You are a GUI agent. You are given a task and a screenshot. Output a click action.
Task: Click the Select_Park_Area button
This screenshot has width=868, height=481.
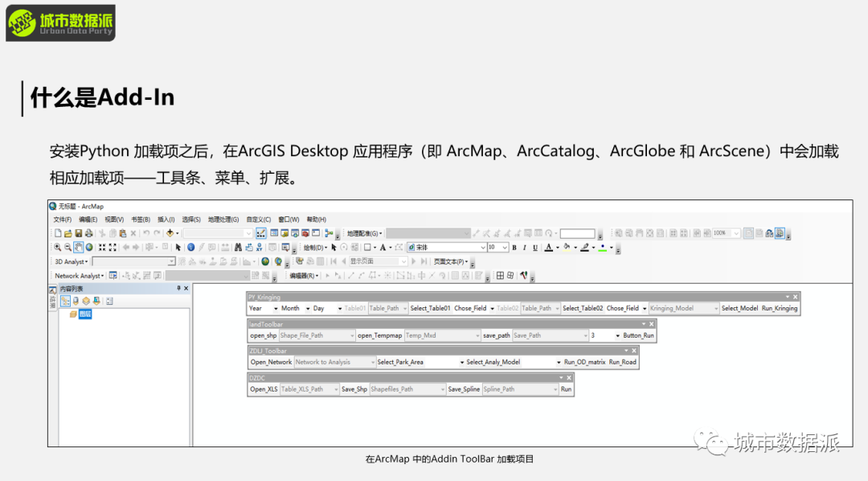[x=400, y=362]
